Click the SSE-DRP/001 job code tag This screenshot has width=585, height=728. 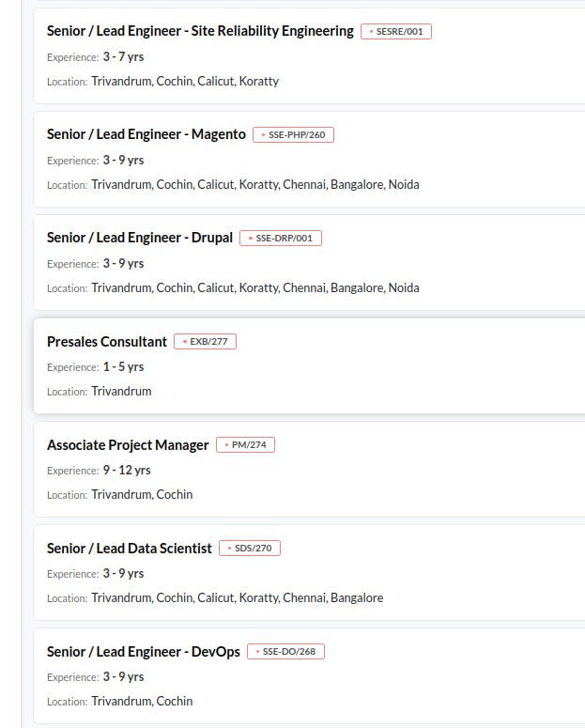[281, 239]
